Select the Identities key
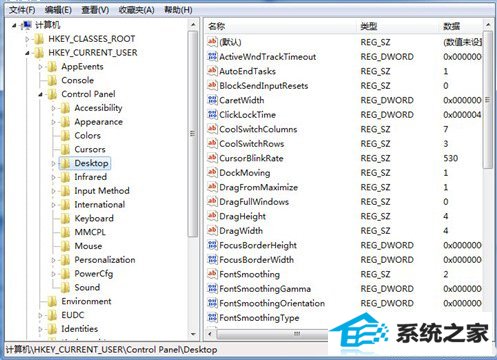The image size is (497, 360). pyautogui.click(x=79, y=329)
